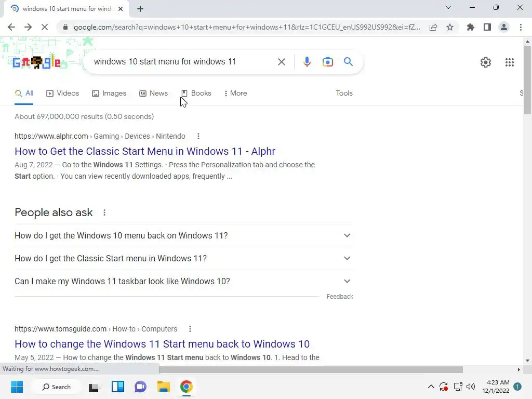Image resolution: width=532 pixels, height=399 pixels.
Task: Show hidden system tray icons
Action: click(x=431, y=387)
